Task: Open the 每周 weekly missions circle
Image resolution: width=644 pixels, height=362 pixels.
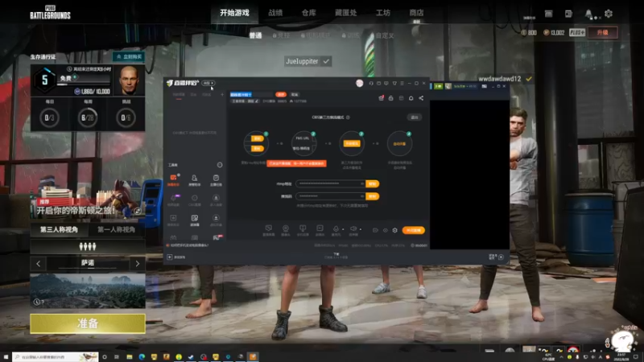Action: 88,117
